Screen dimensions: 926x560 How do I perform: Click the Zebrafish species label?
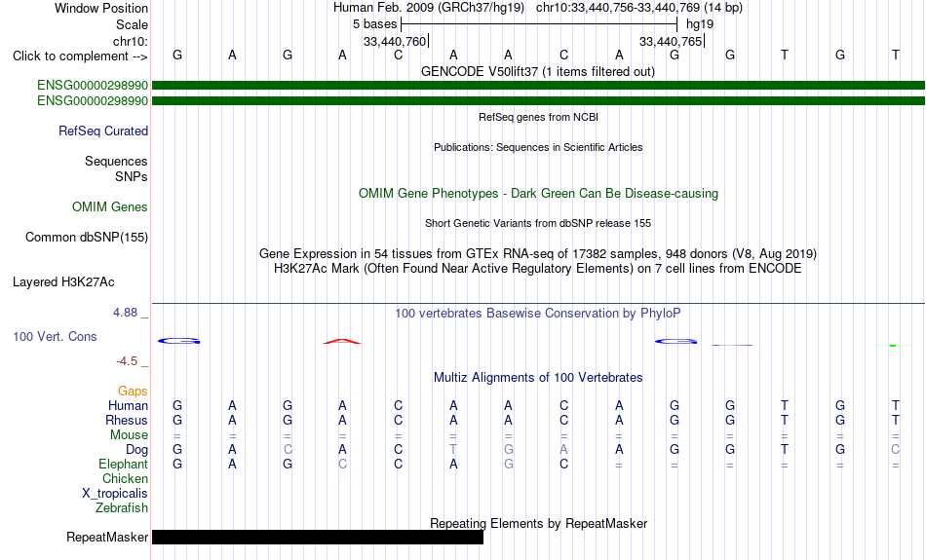(x=122, y=508)
